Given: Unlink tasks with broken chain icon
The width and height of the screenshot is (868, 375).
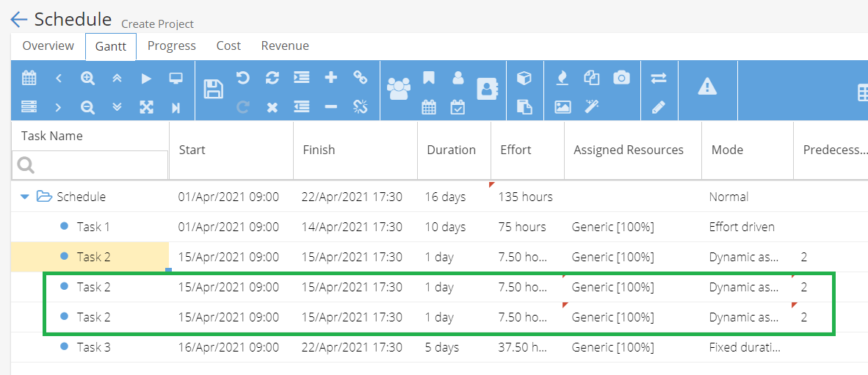Looking at the screenshot, I should point(361,106).
